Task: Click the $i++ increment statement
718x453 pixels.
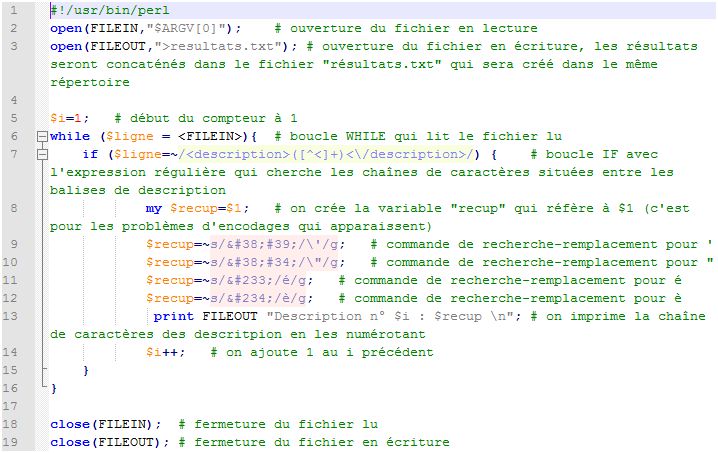Action: pos(165,353)
